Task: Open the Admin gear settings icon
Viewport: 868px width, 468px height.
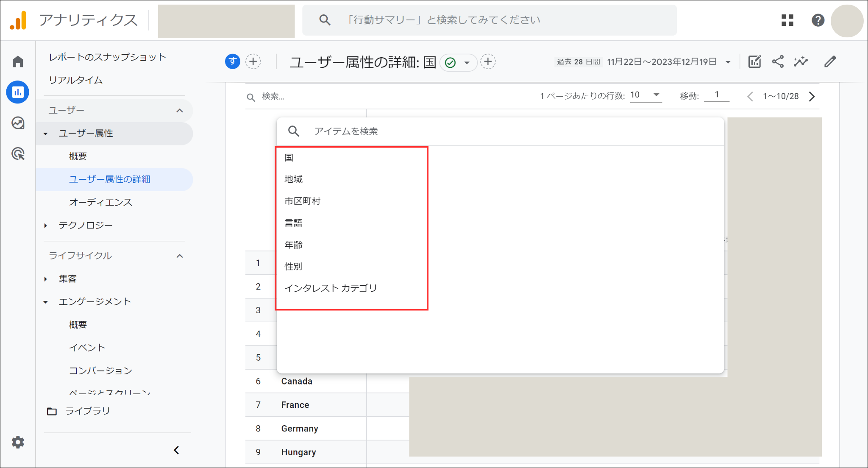Action: (18, 442)
